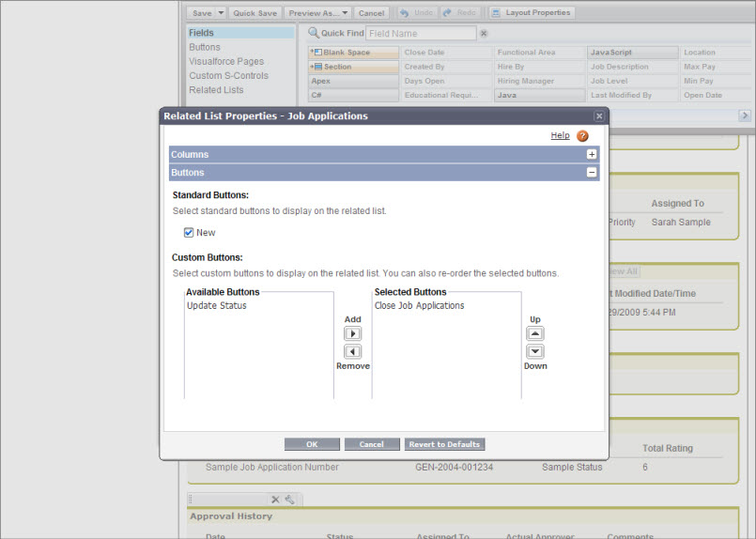756x539 pixels.
Task: Select Custom S-Controls category
Action: (x=228, y=76)
